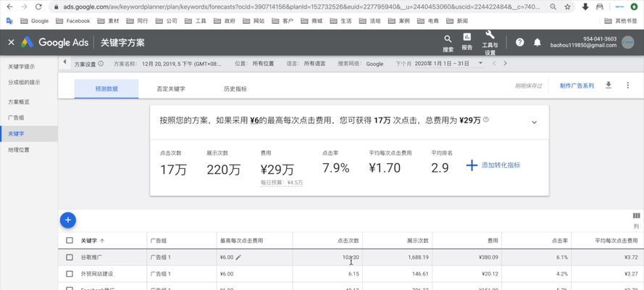Click the 外贸网站建设 keyword cell
The height and width of the screenshot is (290, 644).
tap(97, 273)
